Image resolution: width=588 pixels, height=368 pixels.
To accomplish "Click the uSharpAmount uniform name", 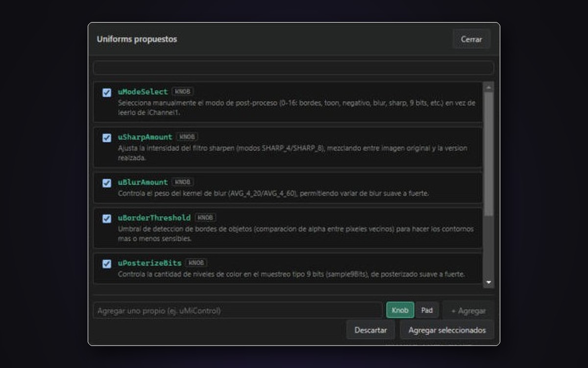I will (x=145, y=137).
